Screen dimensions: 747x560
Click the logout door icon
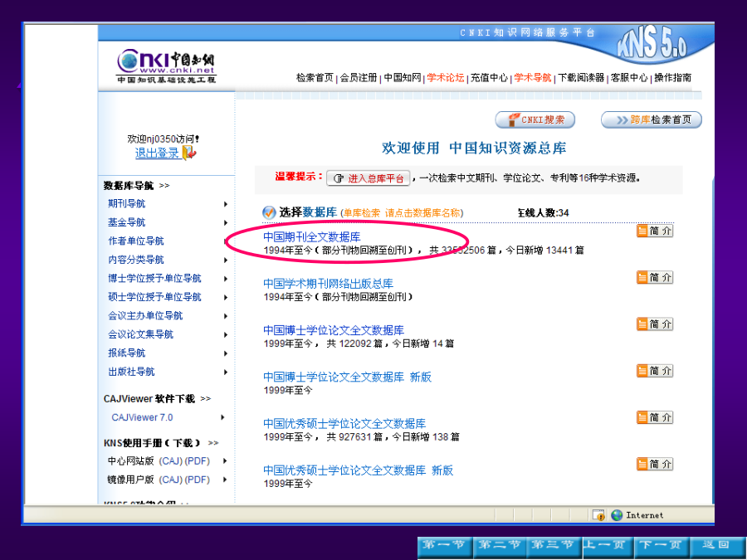[x=189, y=153]
